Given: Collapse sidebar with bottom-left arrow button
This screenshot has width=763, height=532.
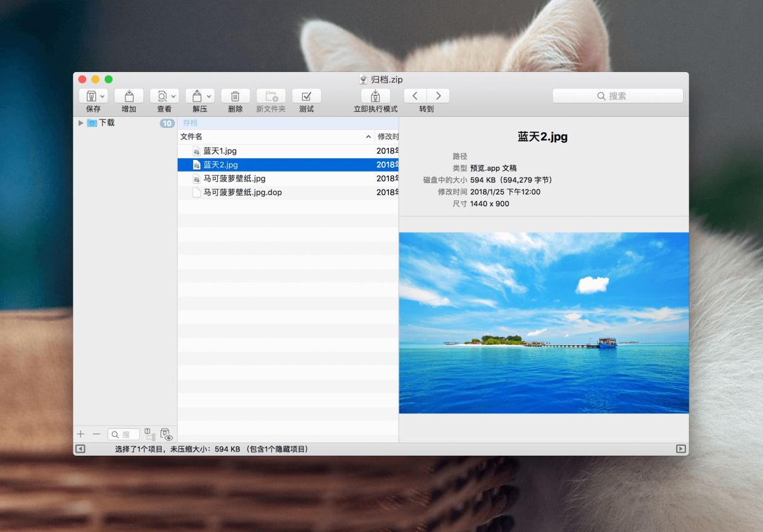Looking at the screenshot, I should (x=81, y=449).
